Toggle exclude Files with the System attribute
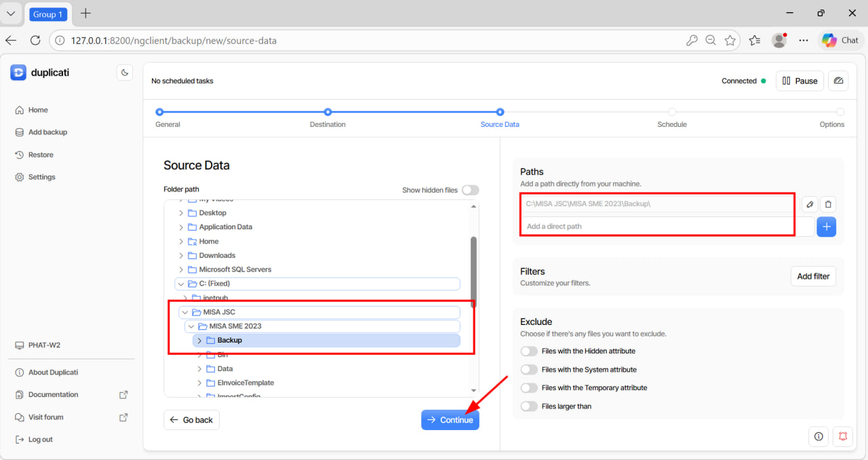Image resolution: width=868 pixels, height=460 pixels. coord(529,370)
